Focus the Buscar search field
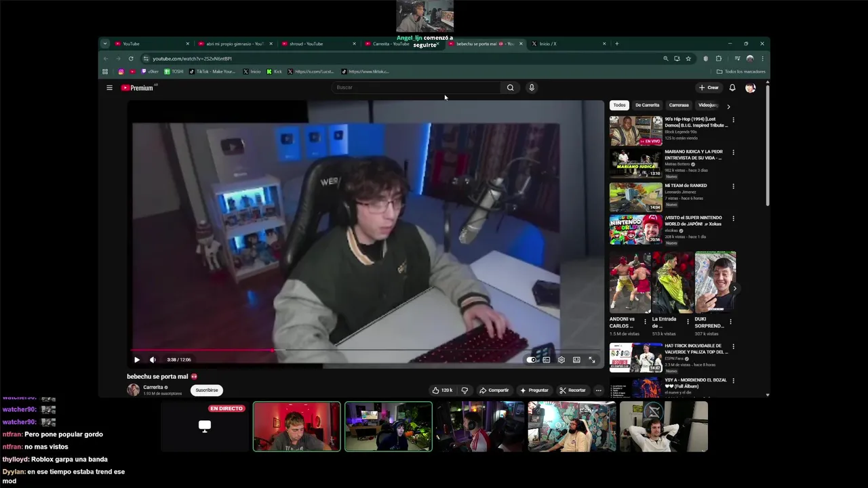The image size is (868, 488). [416, 87]
